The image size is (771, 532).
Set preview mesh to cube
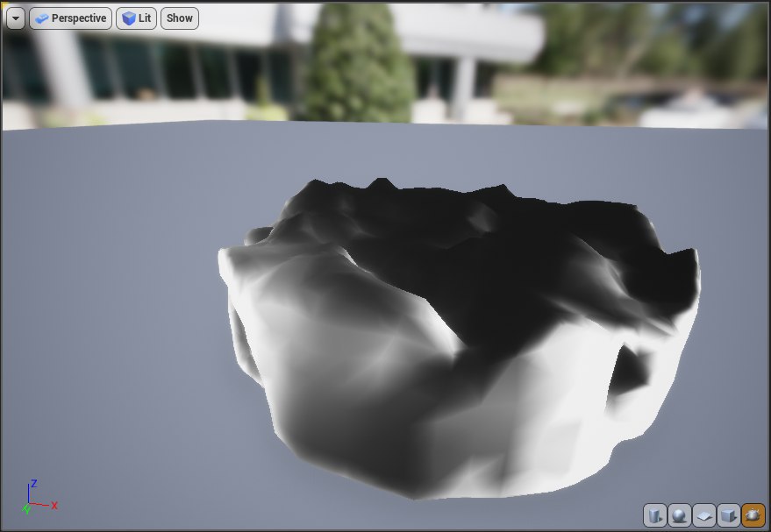pyautogui.click(x=729, y=515)
